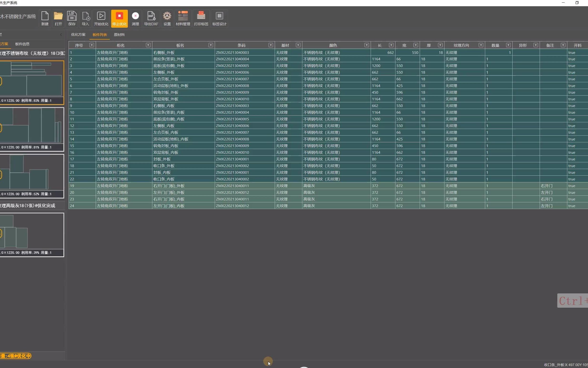Open filter dropdown for 备注 column
Screen dimensions: 588x368
click(x=563, y=45)
